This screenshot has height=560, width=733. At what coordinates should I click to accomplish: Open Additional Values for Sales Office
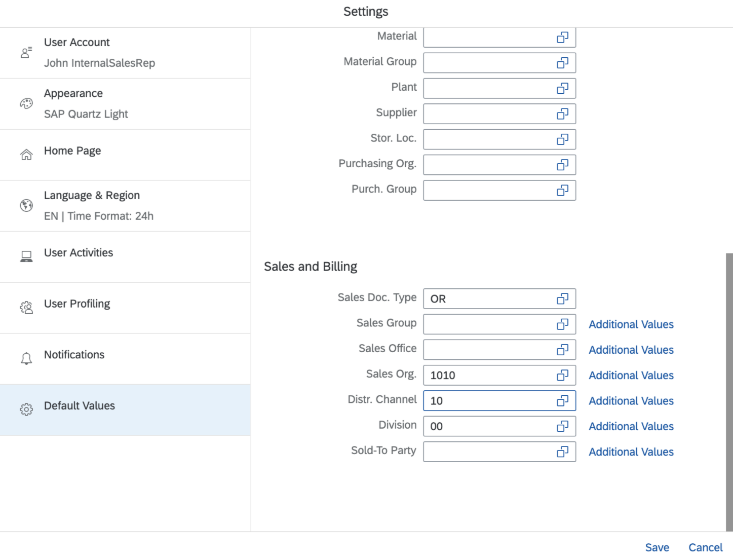(631, 350)
